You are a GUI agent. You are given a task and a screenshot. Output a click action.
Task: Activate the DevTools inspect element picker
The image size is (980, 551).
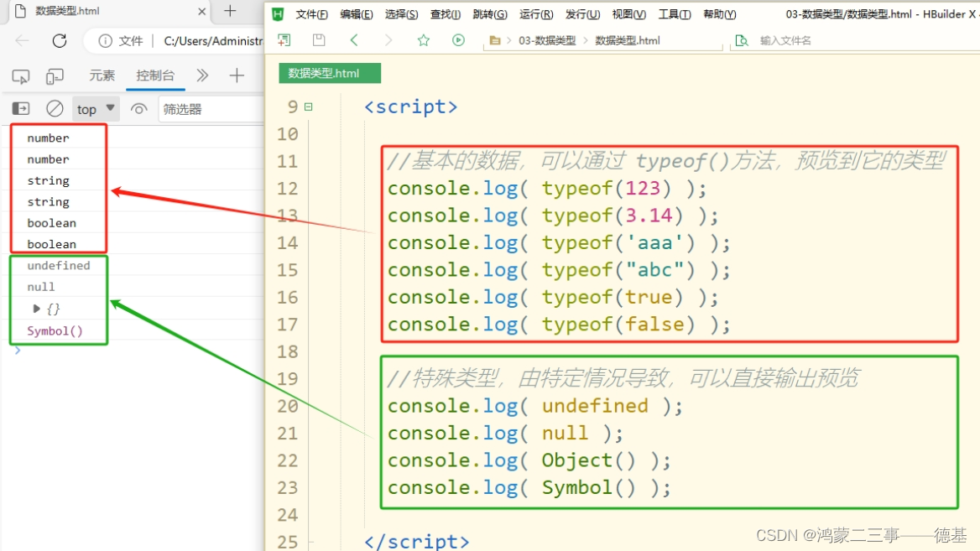(x=21, y=76)
